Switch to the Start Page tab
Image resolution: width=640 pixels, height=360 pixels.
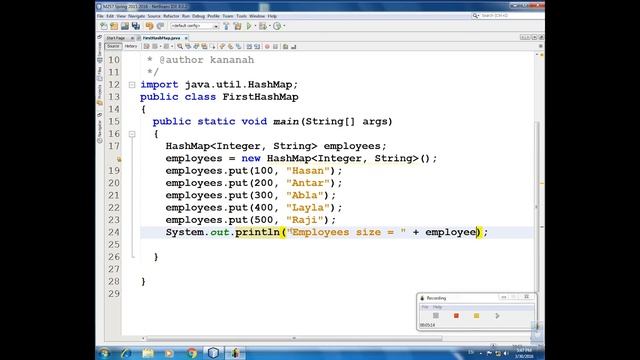coord(116,38)
